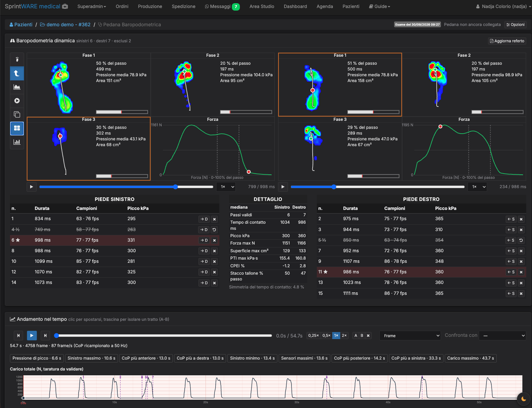Restore excluded right step 5½

click(x=521, y=240)
